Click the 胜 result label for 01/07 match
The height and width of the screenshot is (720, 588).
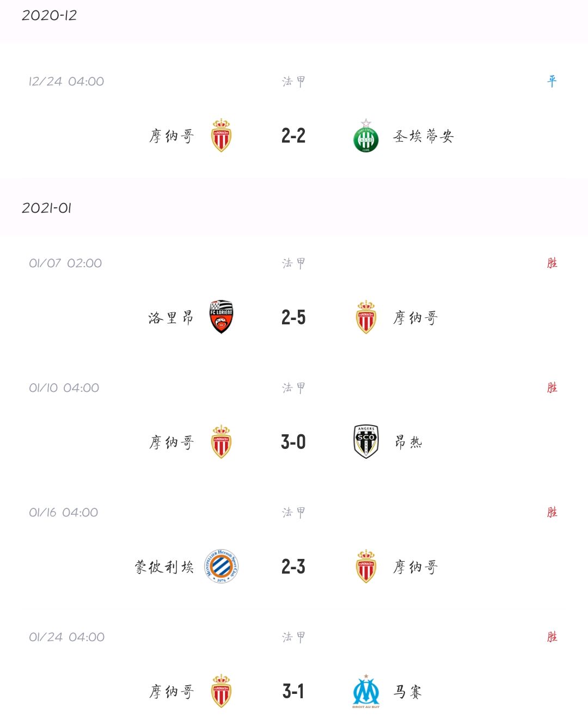click(x=552, y=263)
